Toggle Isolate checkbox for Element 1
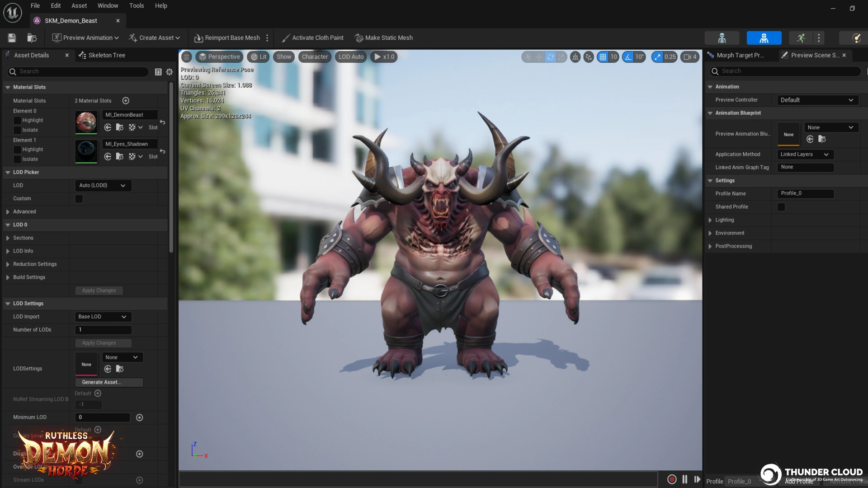This screenshot has height=488, width=868. pyautogui.click(x=18, y=160)
